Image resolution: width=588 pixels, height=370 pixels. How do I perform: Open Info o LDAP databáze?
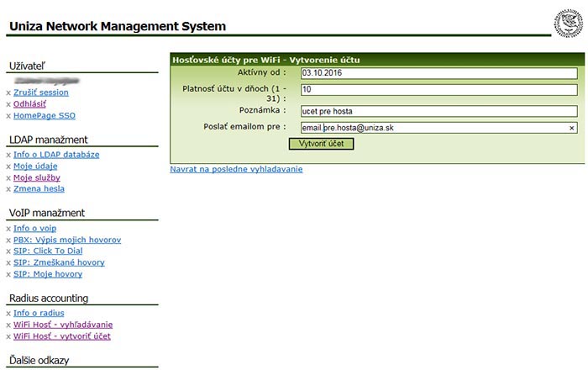coord(56,155)
